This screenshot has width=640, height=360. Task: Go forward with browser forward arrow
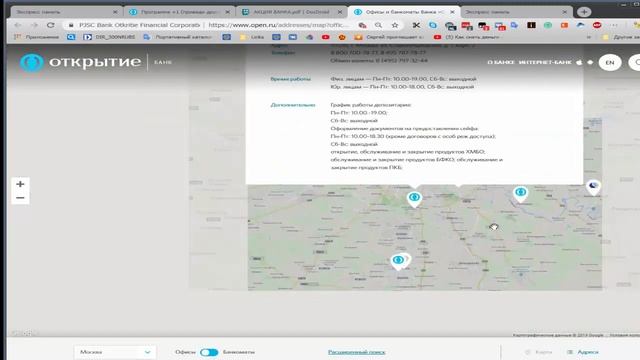(34, 25)
